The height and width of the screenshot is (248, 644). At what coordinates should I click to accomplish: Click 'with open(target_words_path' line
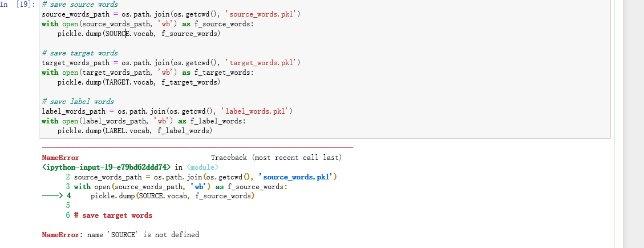[148, 73]
